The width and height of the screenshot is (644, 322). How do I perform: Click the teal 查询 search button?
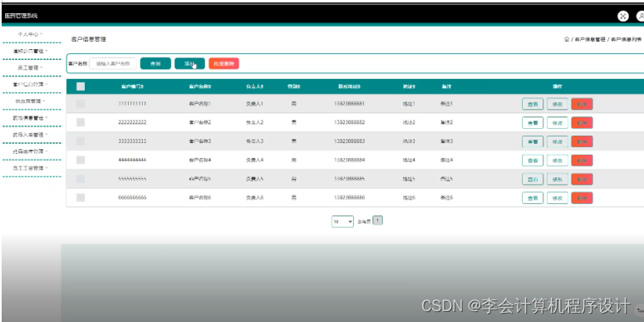click(155, 64)
